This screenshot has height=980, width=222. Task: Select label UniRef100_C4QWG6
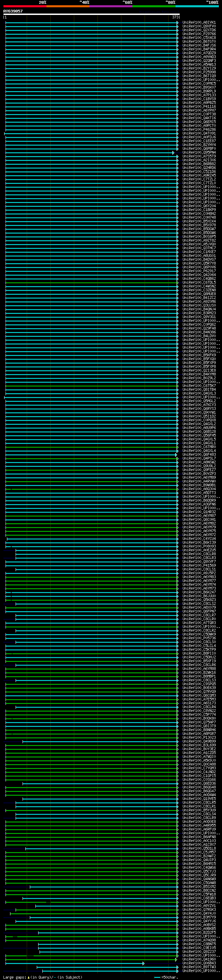[x=199, y=867]
